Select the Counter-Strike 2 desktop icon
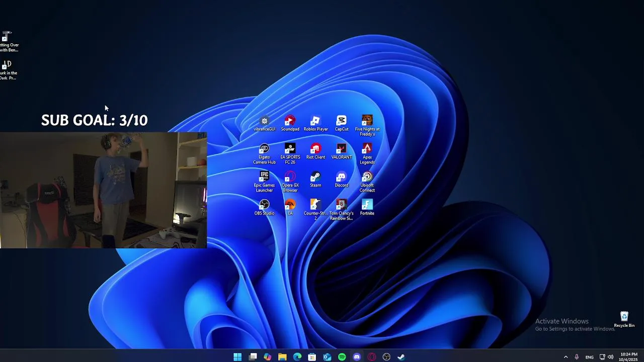644x362 pixels. [315, 210]
